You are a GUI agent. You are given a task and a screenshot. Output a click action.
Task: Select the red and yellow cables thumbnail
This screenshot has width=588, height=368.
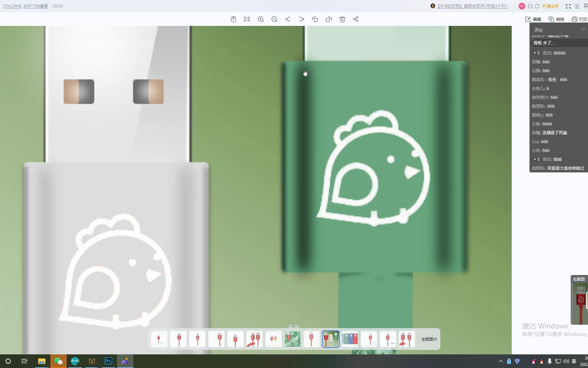point(274,339)
